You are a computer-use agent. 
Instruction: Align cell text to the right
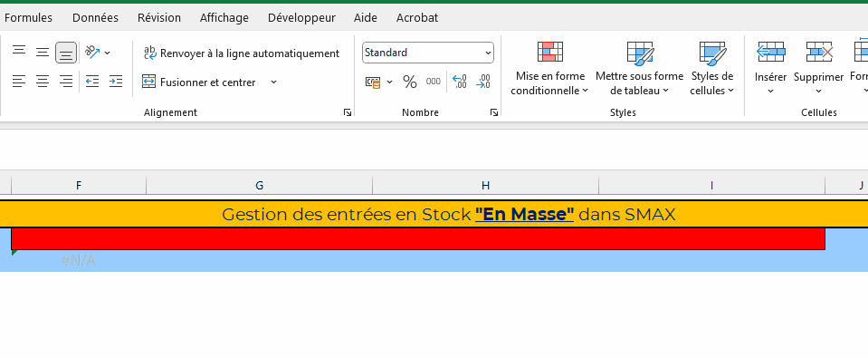click(66, 82)
